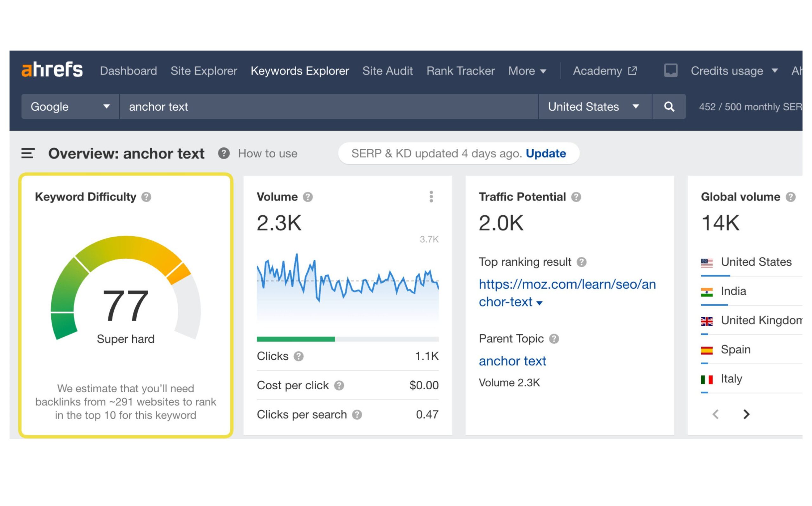The height and width of the screenshot is (506, 812).
Task: Click the 1.1K clicks value
Action: pos(426,356)
